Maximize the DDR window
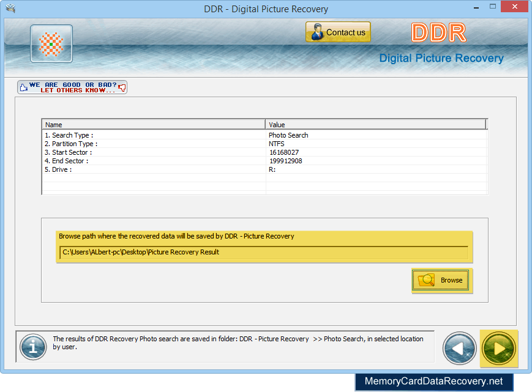532x392 pixels. (493, 7)
